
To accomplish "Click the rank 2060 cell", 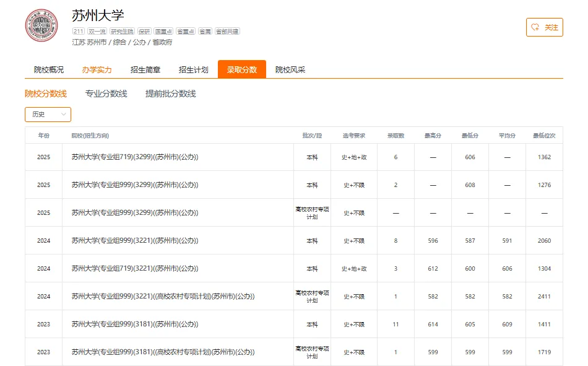I will coord(544,241).
